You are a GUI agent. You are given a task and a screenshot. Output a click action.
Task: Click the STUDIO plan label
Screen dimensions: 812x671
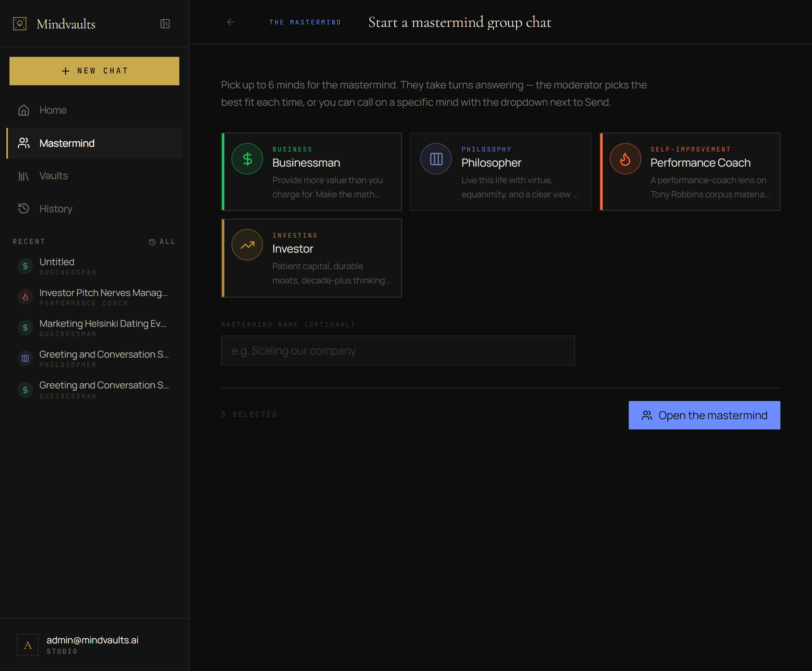[62, 651]
